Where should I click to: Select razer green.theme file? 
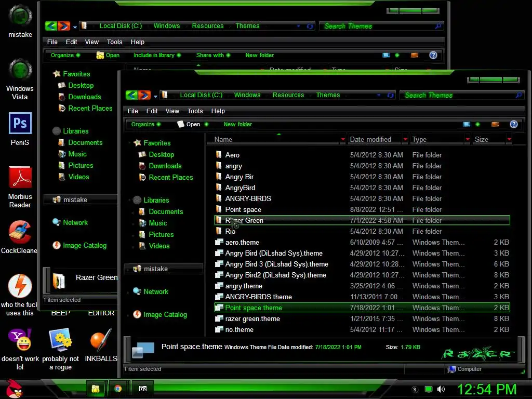[362, 318]
